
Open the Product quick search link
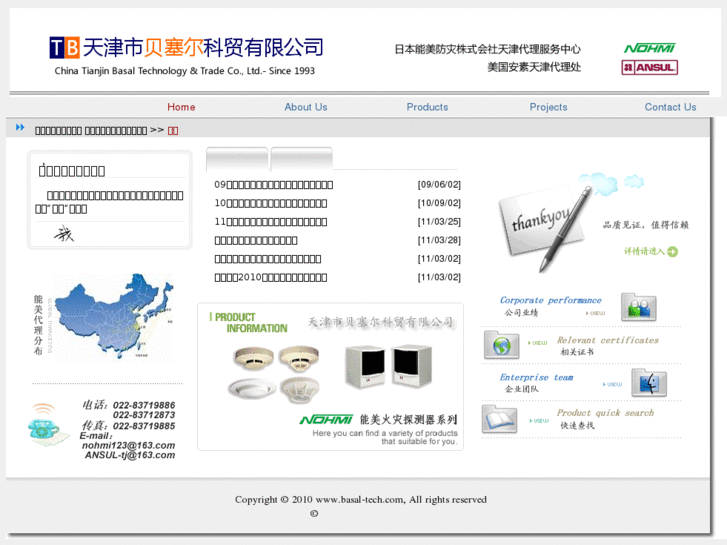click(x=605, y=413)
